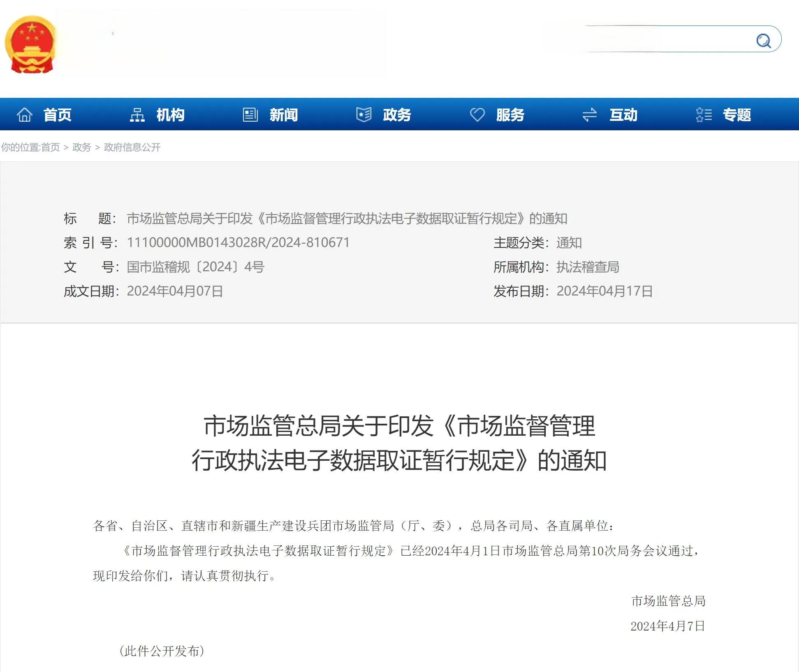Image resolution: width=799 pixels, height=672 pixels.
Task: Click the flag book icon beside 政务
Action: tap(364, 115)
